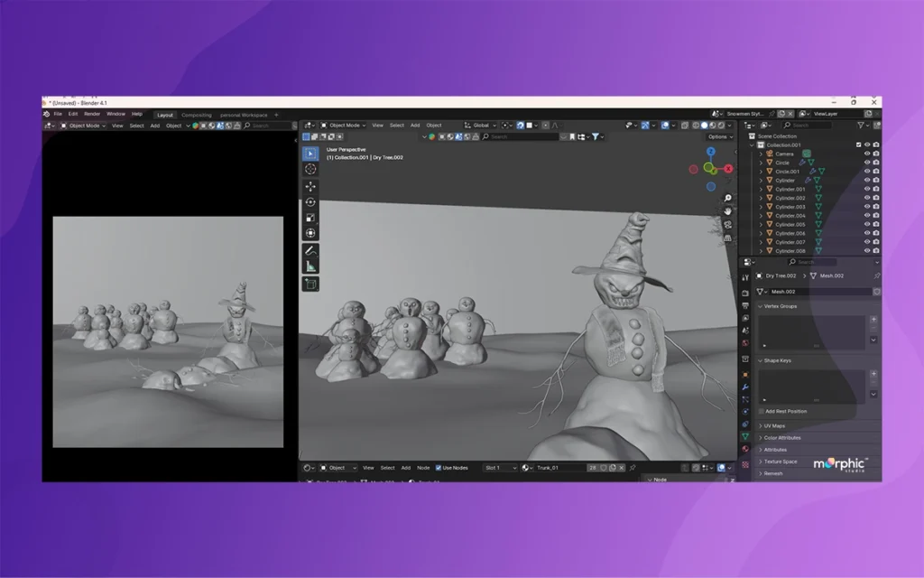Click the Blender logo menu icon
924x578 pixels.
coord(47,114)
